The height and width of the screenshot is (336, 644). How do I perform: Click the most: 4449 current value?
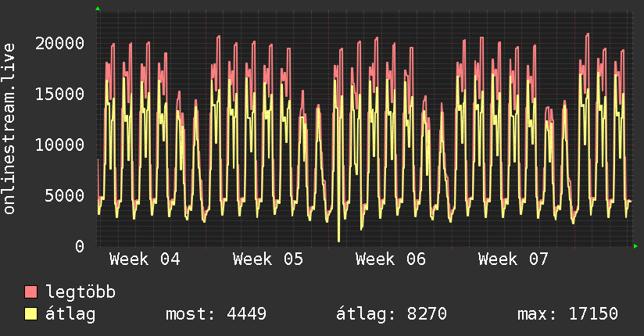coord(216,314)
